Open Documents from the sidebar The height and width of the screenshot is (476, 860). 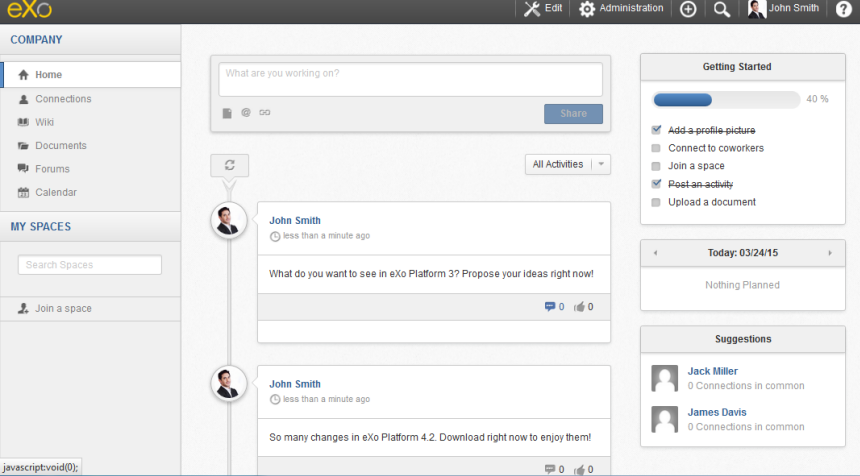coord(60,145)
